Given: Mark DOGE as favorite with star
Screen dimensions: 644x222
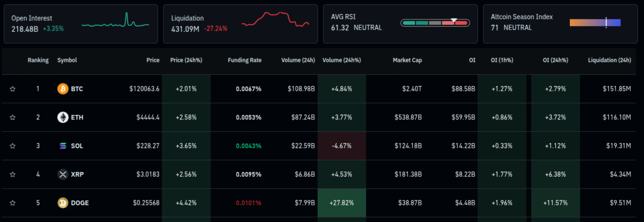Looking at the screenshot, I should 12,203.
